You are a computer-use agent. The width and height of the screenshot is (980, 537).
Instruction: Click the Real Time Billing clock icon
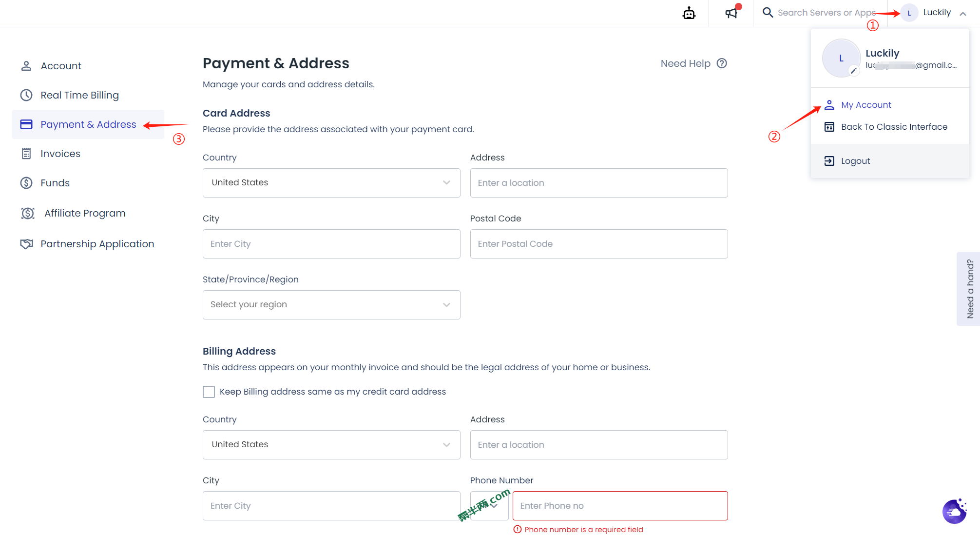(x=26, y=95)
